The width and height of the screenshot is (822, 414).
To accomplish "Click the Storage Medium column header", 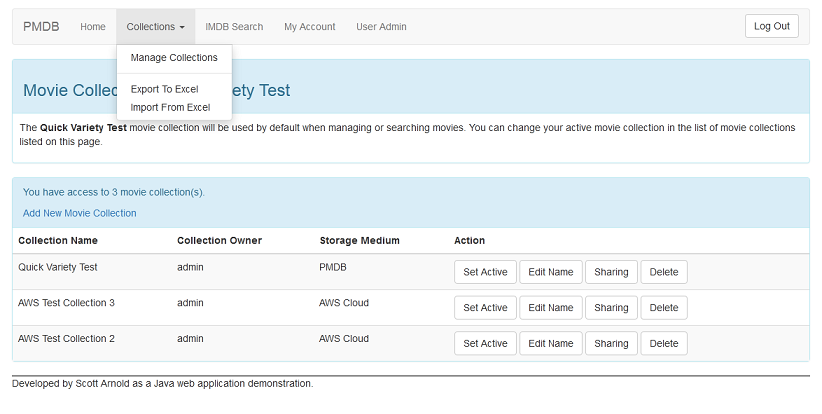I will pos(360,241).
